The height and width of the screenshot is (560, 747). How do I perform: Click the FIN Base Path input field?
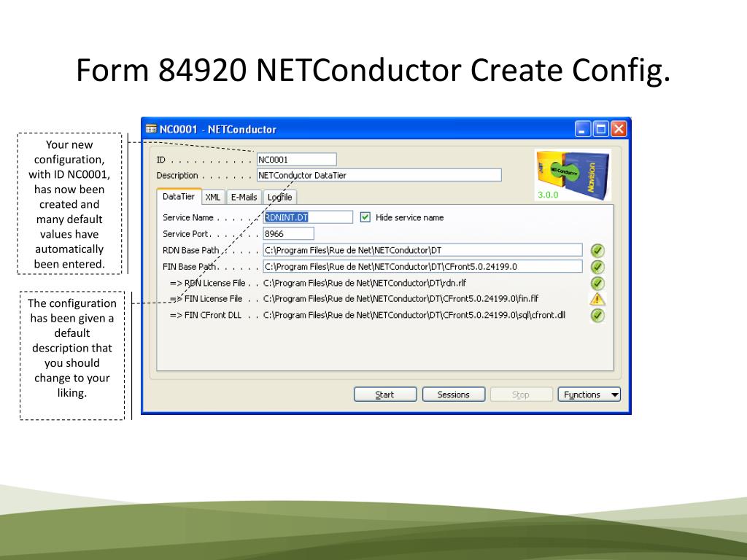422,267
